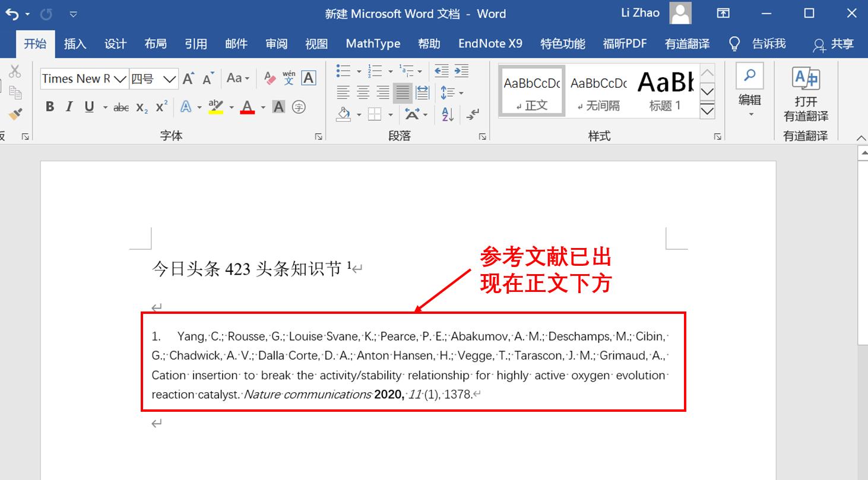Switch to the EndNote X9 tab
Image resolution: width=868 pixels, height=480 pixels.
click(490, 43)
